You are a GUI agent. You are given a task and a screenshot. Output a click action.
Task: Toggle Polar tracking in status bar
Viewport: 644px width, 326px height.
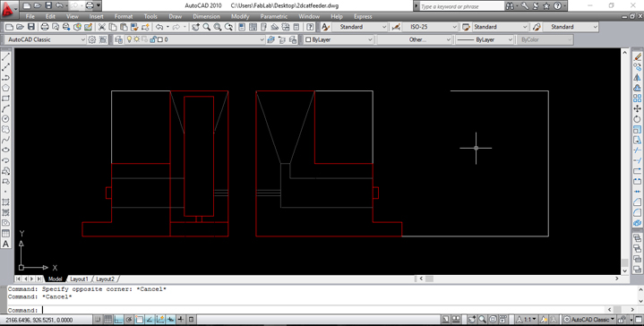pos(129,320)
